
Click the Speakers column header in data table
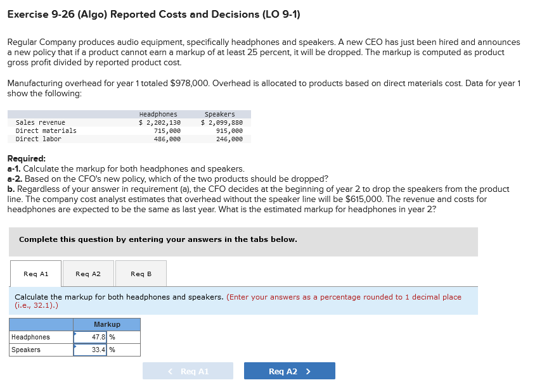(219, 114)
